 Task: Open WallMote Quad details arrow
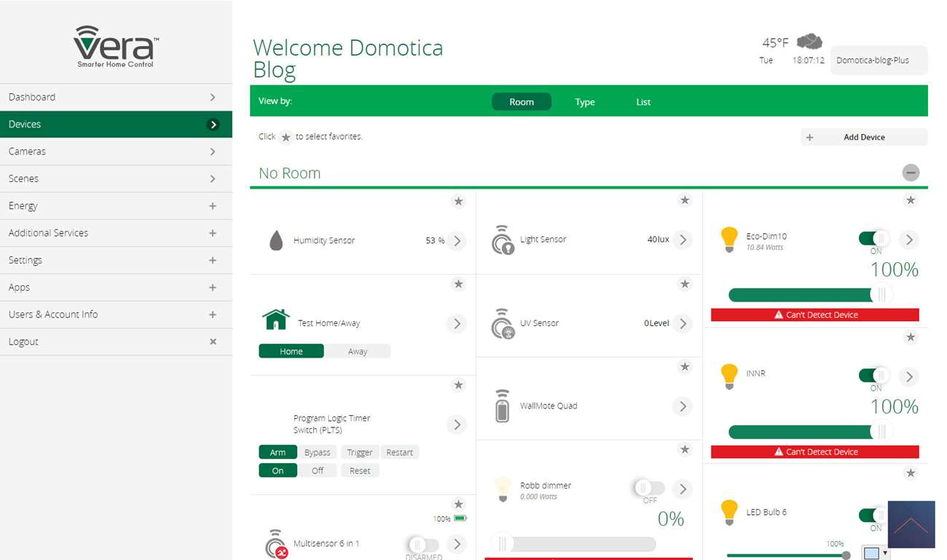pos(683,406)
